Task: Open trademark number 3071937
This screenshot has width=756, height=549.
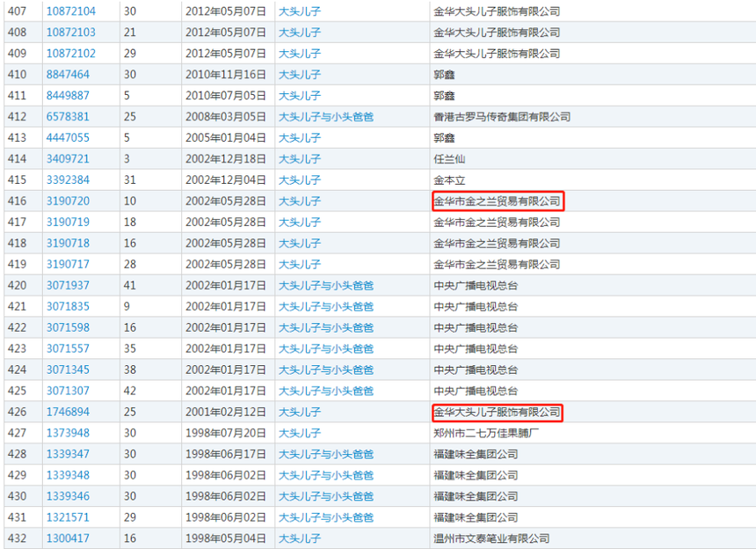Action: click(68, 286)
